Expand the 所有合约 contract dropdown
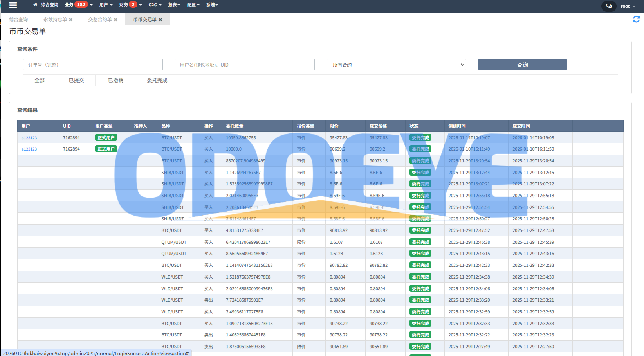The width and height of the screenshot is (644, 356). click(x=396, y=65)
